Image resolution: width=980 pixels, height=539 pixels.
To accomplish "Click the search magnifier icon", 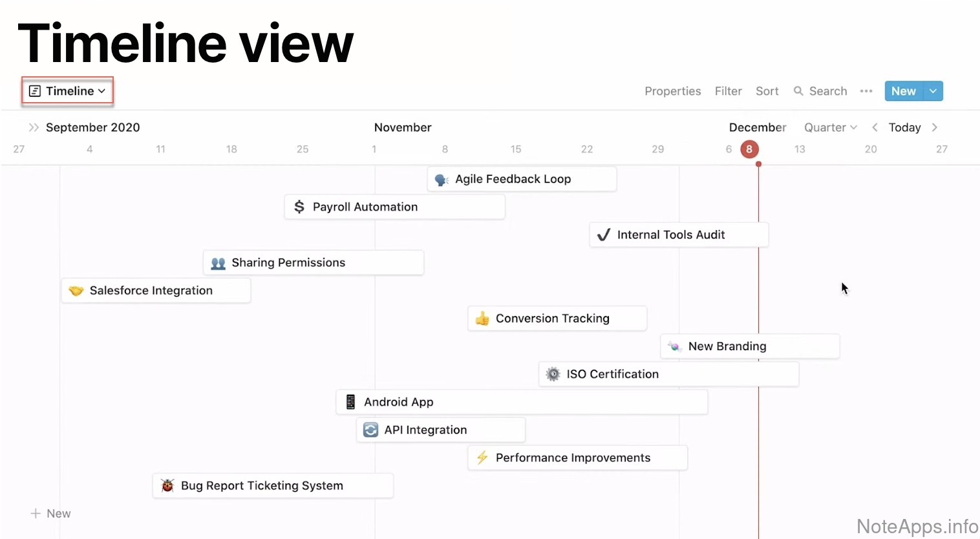I will pyautogui.click(x=799, y=91).
